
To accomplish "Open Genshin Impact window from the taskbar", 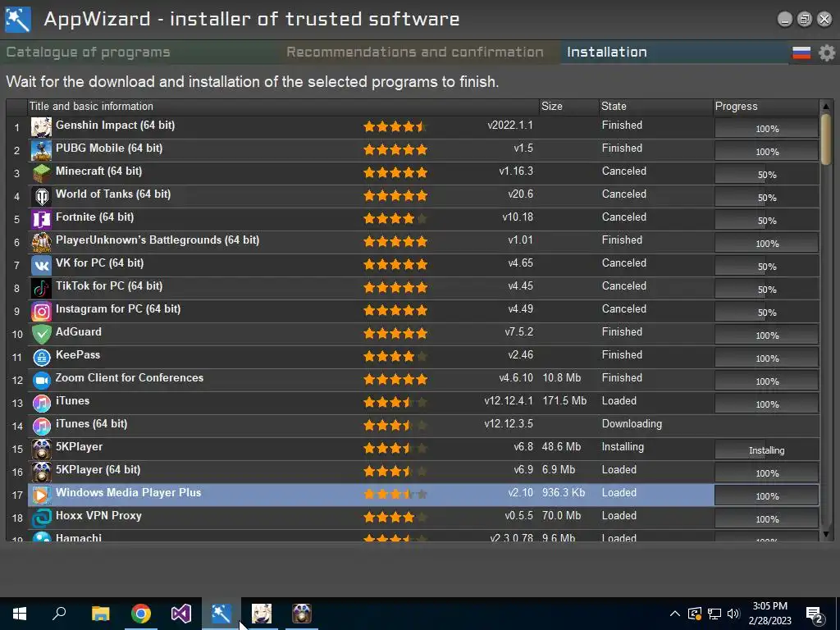I will click(262, 614).
